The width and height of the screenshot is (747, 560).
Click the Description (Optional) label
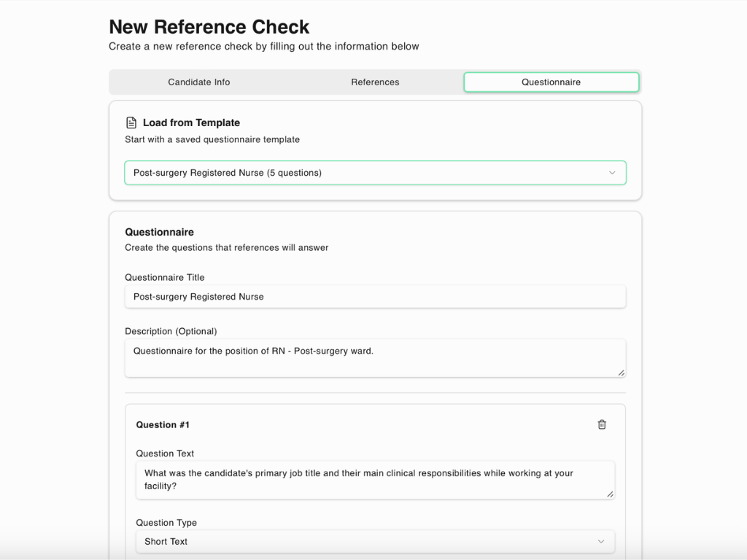coord(171,331)
